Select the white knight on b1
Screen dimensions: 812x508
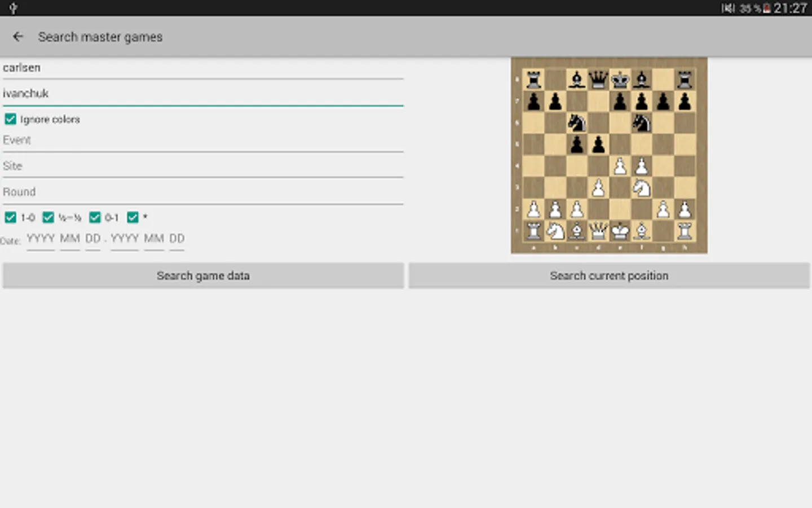click(x=555, y=231)
